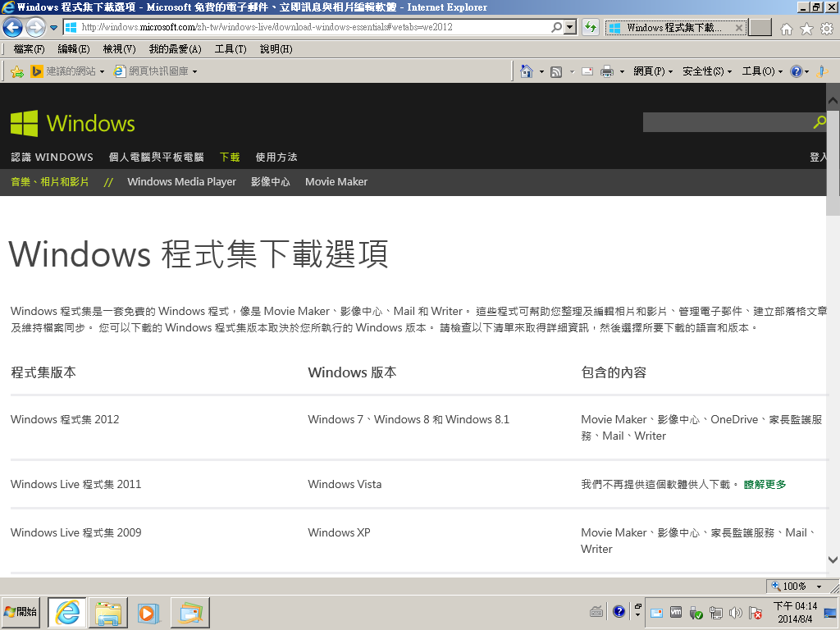Expand the Print dropdown arrow

pyautogui.click(x=622, y=72)
